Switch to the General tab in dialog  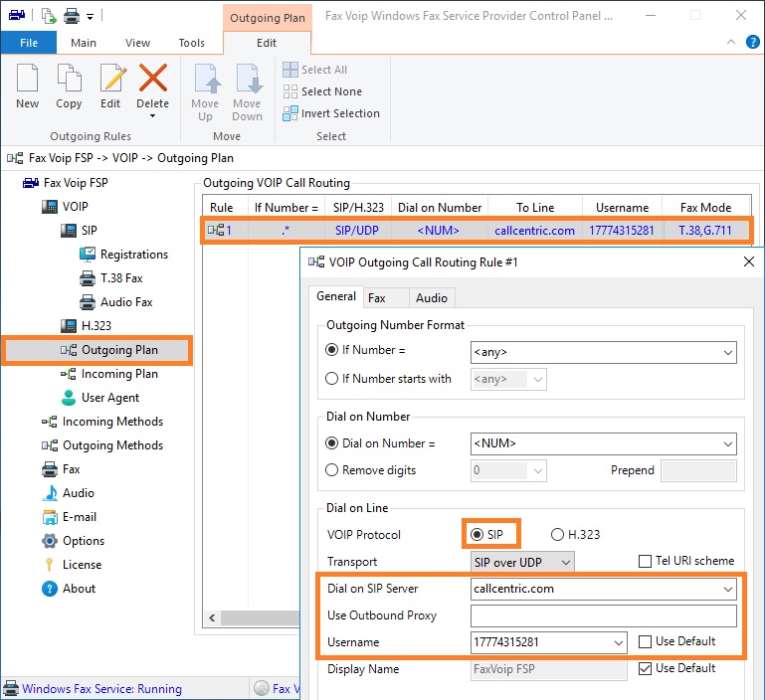pyautogui.click(x=336, y=296)
